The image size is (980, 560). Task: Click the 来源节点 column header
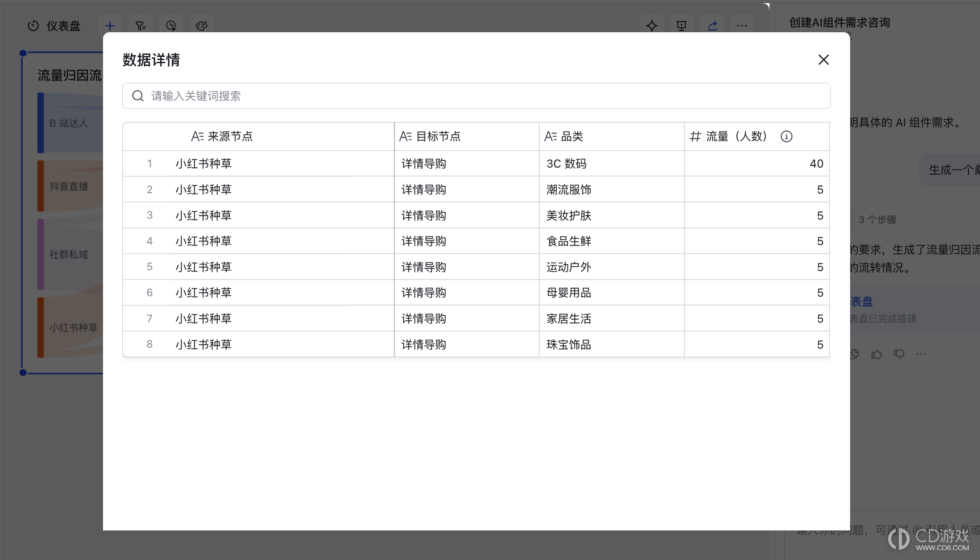click(258, 136)
